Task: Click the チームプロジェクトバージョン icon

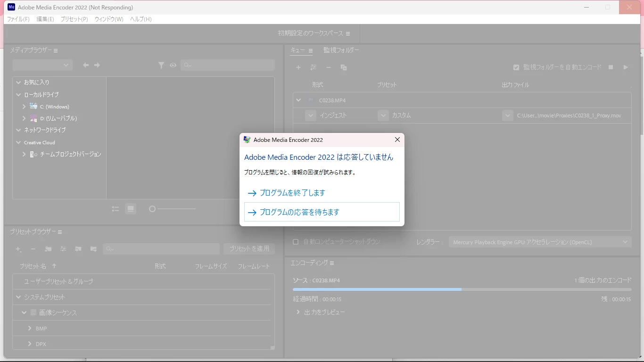Action: [33, 154]
